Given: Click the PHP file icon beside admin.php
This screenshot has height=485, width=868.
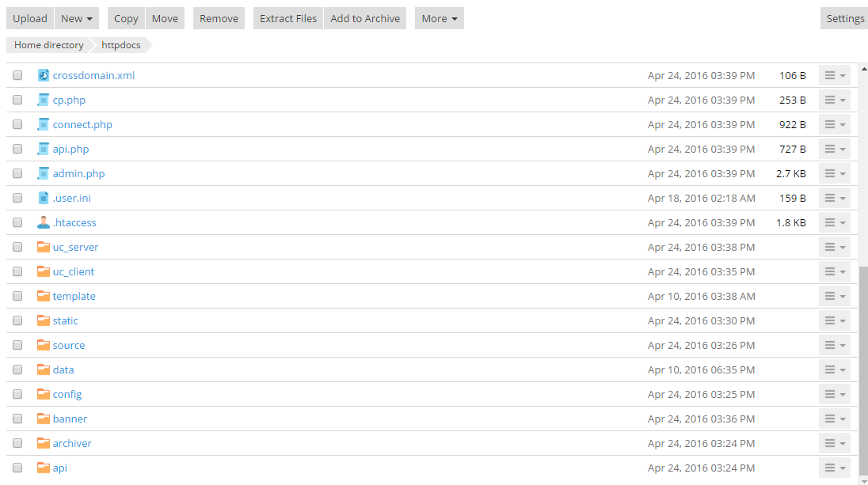Looking at the screenshot, I should click(x=44, y=174).
